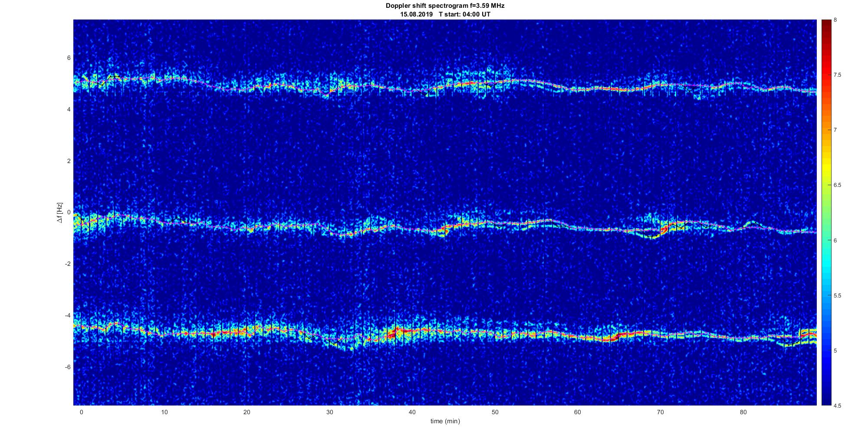Click the colorbar tick label '7.5'

[837, 75]
